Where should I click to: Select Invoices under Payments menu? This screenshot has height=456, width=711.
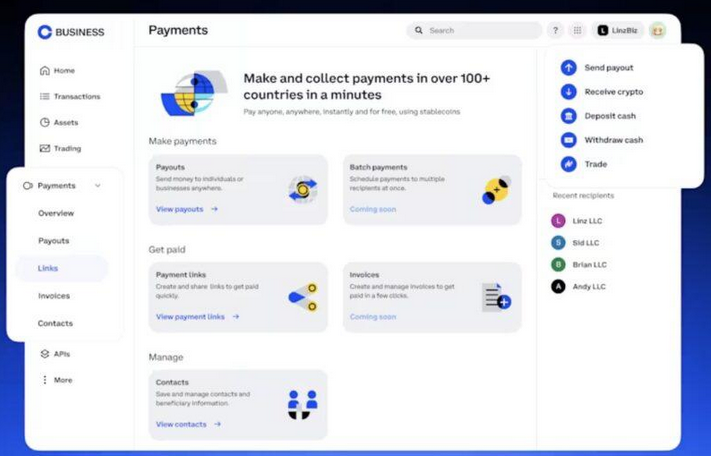pos(54,296)
